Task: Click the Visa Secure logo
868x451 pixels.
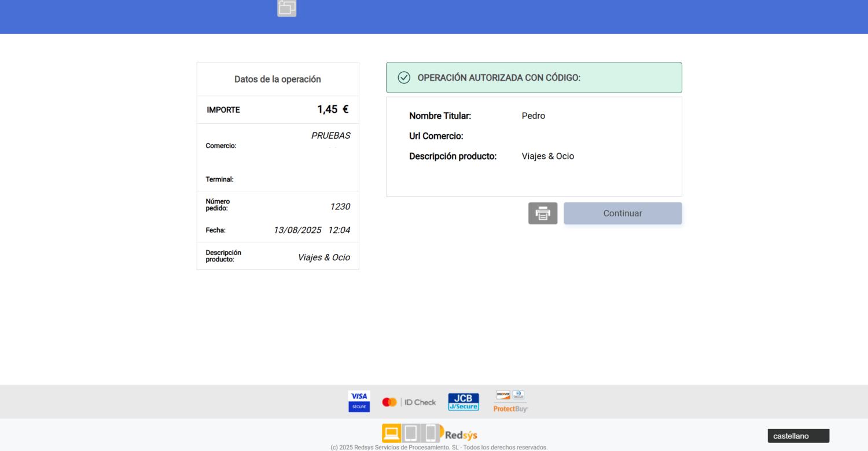Action: [x=359, y=401]
